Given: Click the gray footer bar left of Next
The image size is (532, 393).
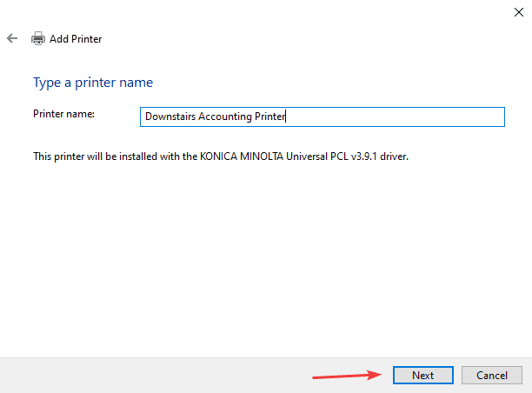Looking at the screenshot, I should tap(130, 375).
